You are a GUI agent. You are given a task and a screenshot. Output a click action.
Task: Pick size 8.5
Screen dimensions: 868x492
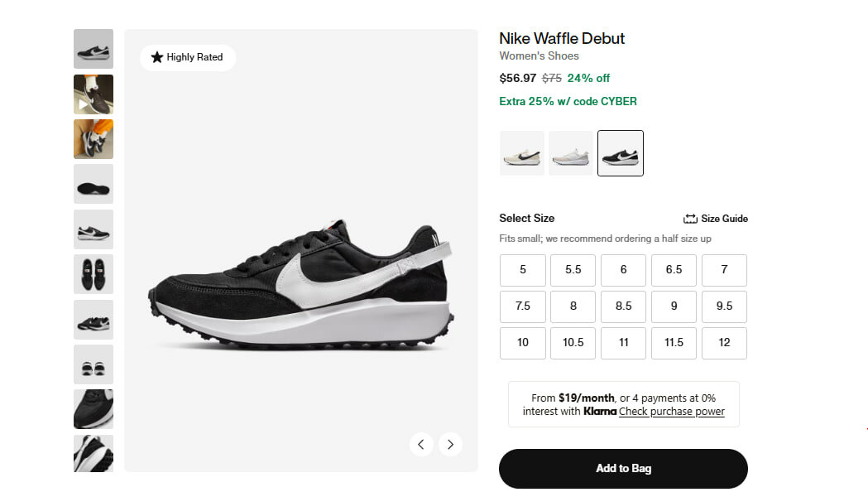coord(623,306)
